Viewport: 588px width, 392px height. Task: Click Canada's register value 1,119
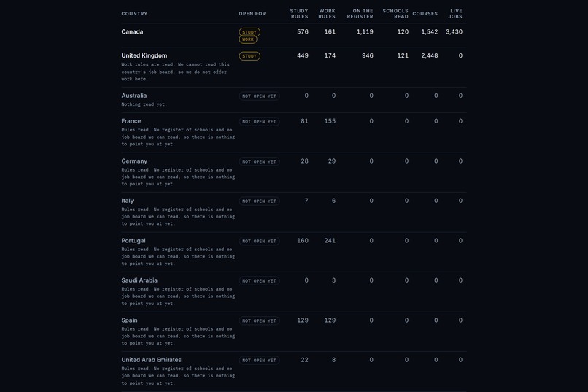pos(365,31)
